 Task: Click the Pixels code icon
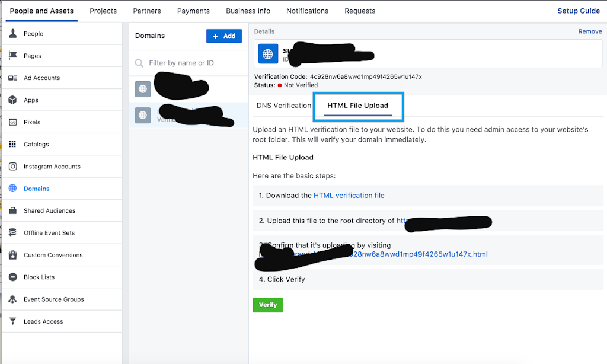point(13,122)
